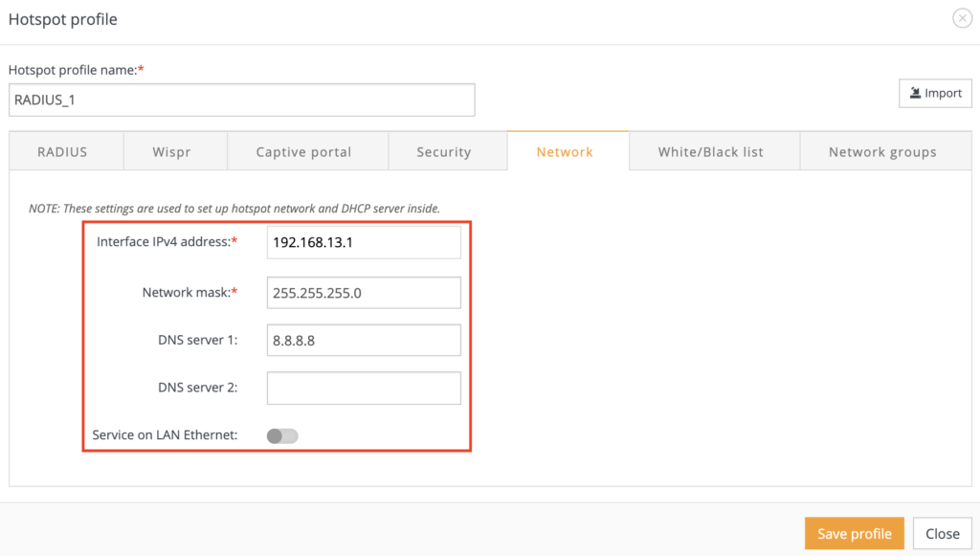Click the empty DNS server 2 field
Viewport: 980px width, 556px height.
coord(364,388)
